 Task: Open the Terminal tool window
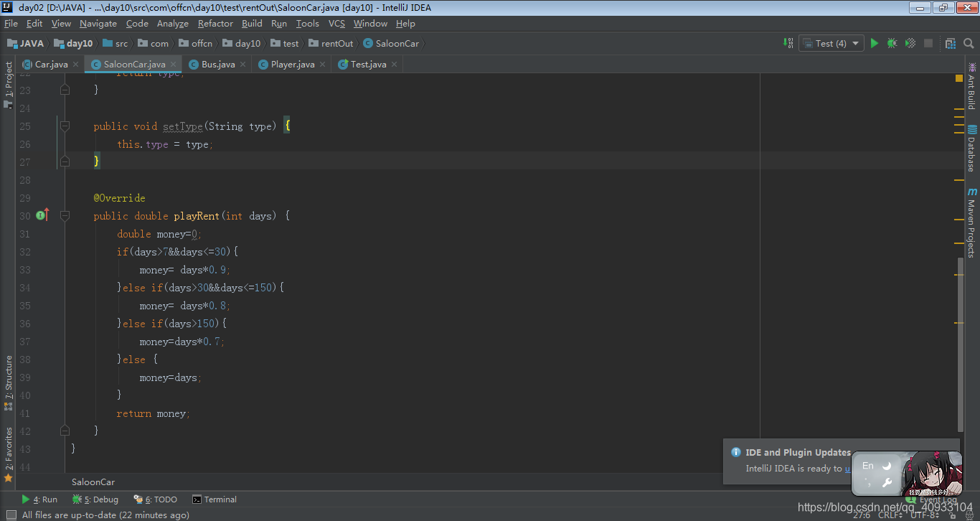[x=214, y=499]
